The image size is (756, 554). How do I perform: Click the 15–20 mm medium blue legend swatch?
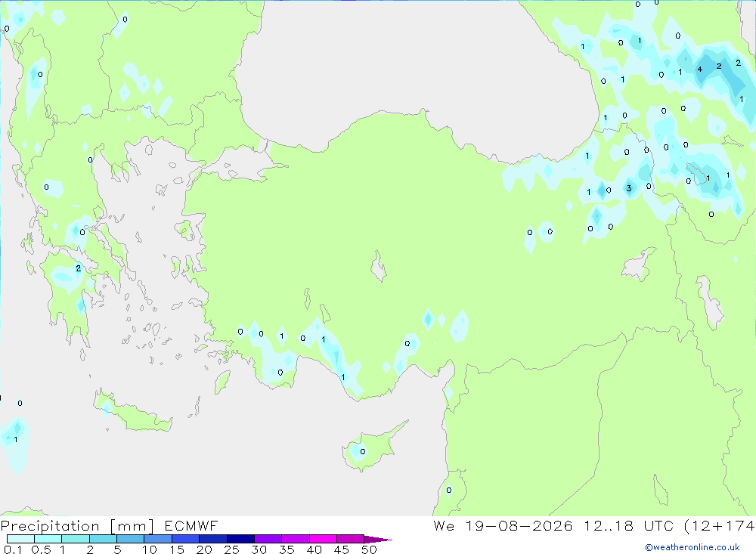coord(185,539)
